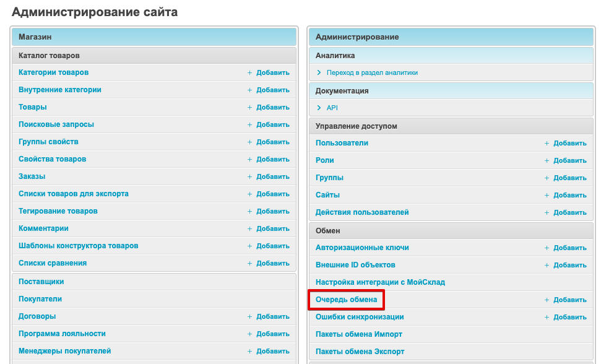Click the plus icon in Договоры row
601x364 pixels.
click(x=250, y=316)
